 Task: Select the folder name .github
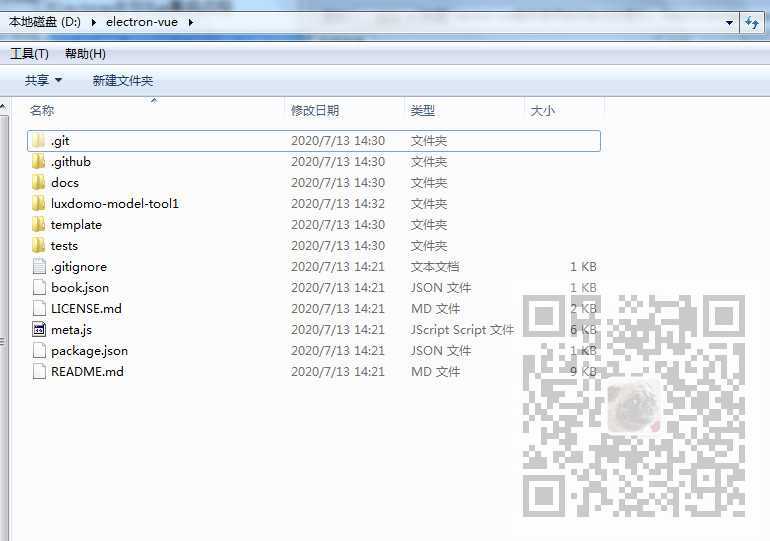(x=71, y=162)
